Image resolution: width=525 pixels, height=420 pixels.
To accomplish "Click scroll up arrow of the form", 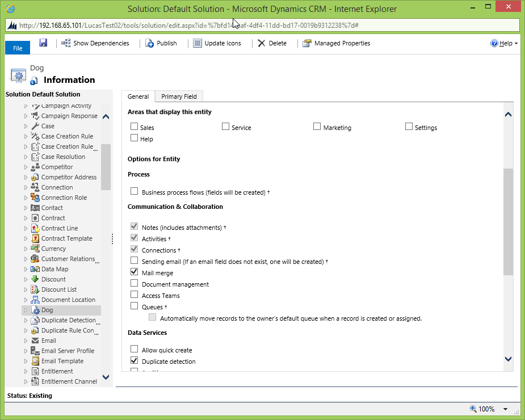I will tap(509, 115).
